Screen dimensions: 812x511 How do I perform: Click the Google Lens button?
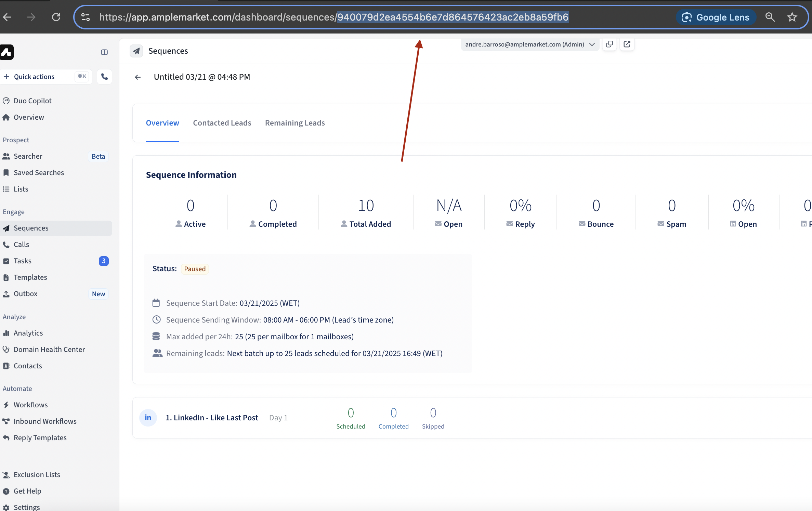[x=716, y=17]
